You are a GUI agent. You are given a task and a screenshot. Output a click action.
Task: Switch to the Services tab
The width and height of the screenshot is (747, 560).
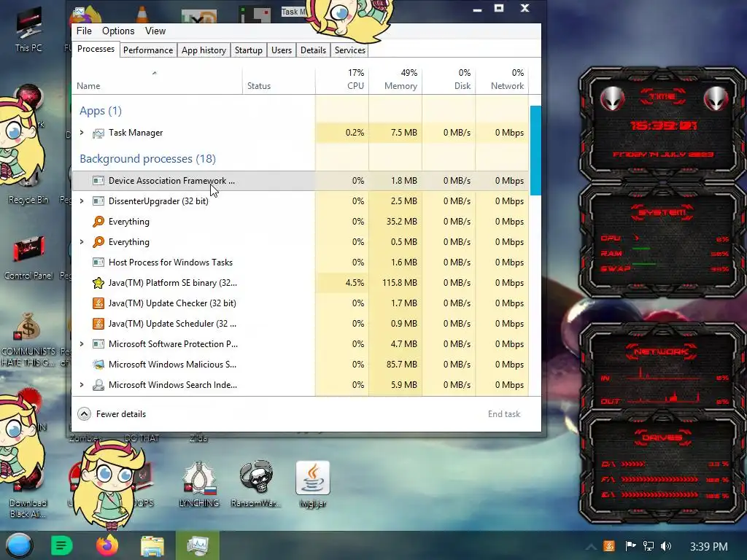[x=349, y=50]
